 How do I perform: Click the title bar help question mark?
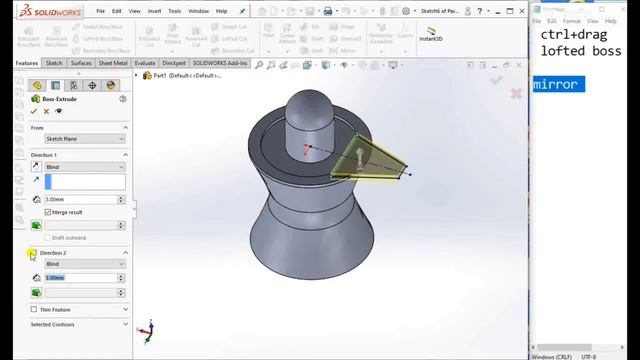(x=480, y=11)
